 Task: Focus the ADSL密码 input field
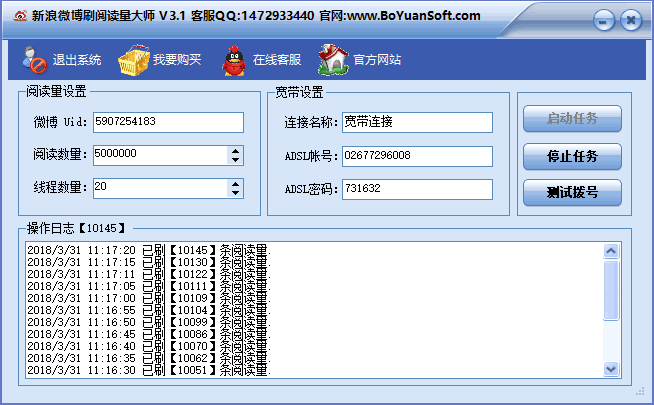(x=417, y=189)
